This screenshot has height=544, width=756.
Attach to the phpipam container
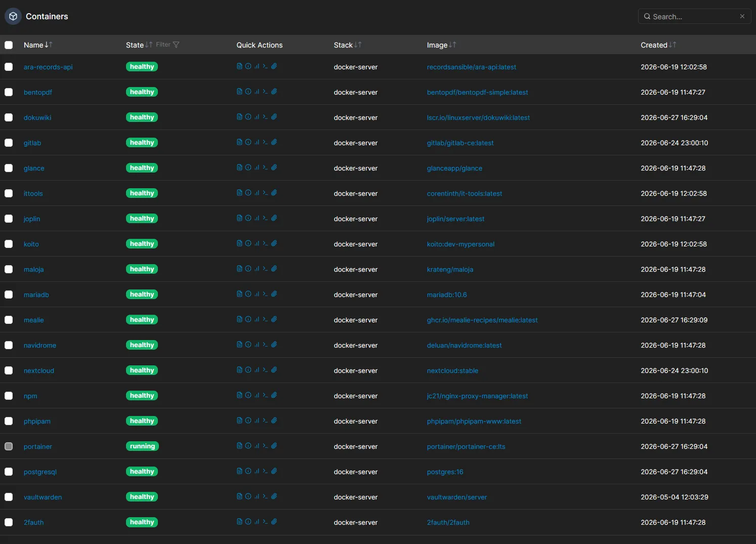[274, 421]
